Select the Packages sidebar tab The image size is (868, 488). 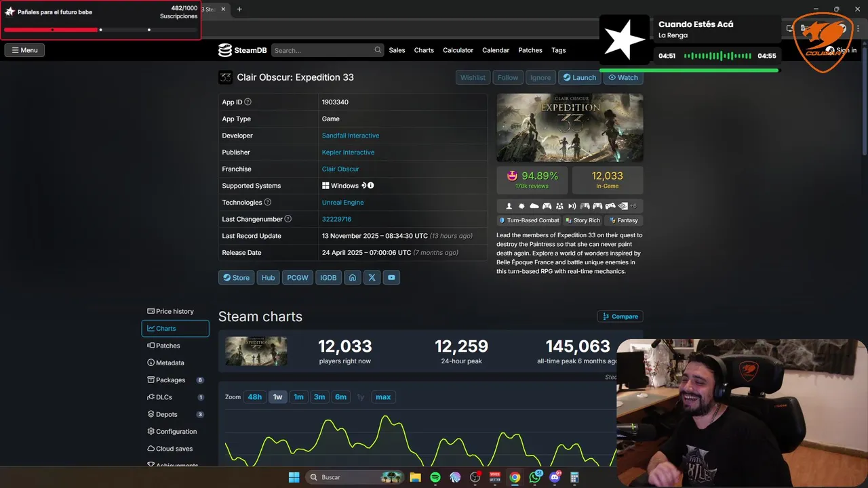pyautogui.click(x=175, y=380)
